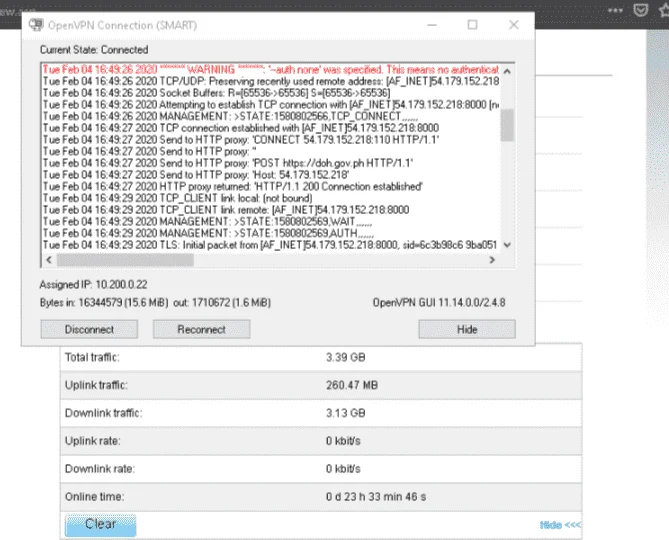Click the vertical scrollbar thumb in log

(x=507, y=125)
